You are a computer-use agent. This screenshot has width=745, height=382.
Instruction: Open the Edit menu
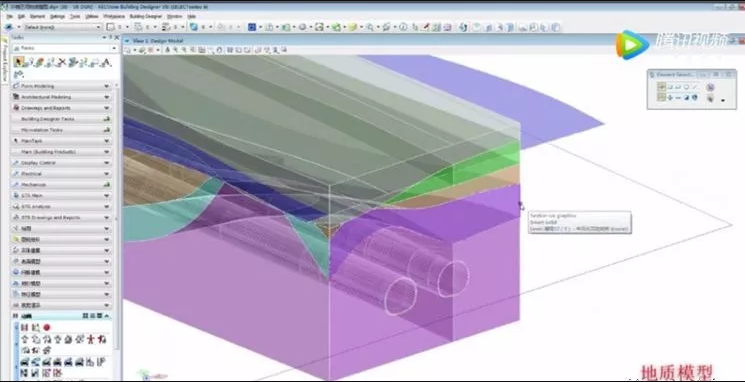tap(21, 16)
